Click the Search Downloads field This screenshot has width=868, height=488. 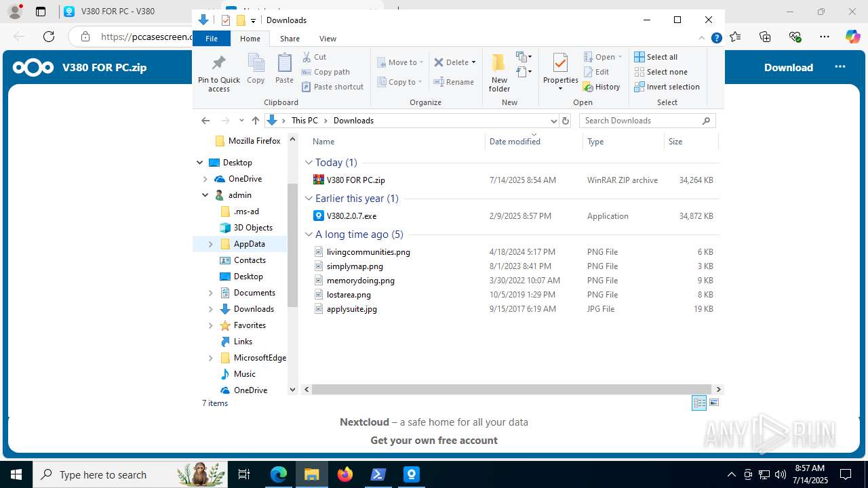[x=647, y=121]
